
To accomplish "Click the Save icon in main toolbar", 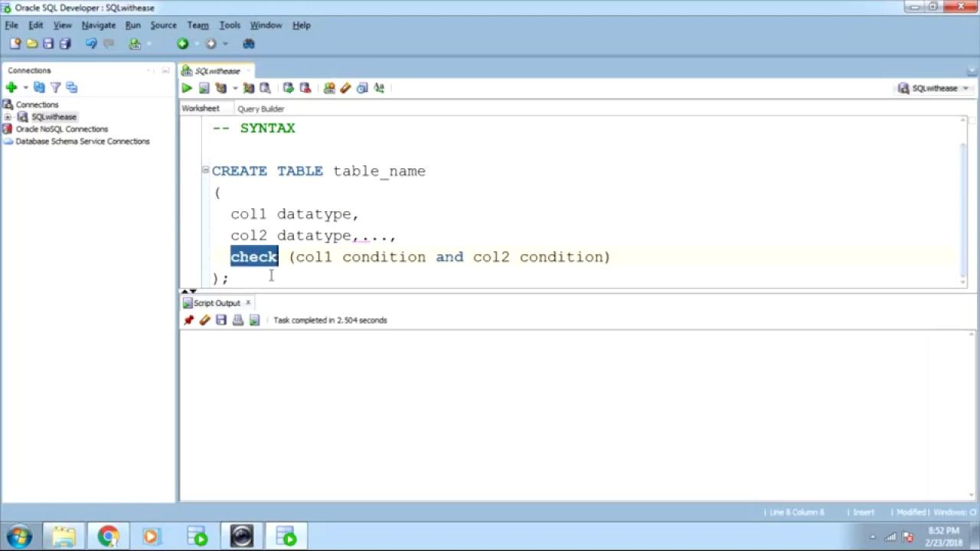I will pos(48,44).
